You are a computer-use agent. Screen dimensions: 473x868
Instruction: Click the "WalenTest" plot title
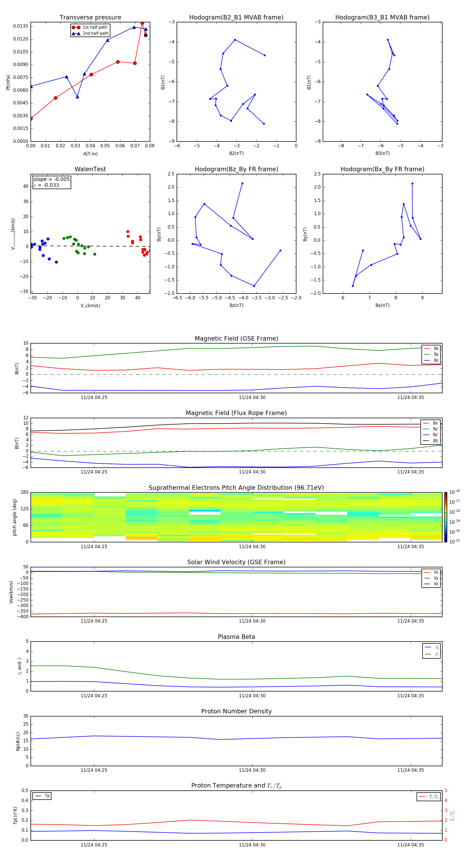click(90, 169)
